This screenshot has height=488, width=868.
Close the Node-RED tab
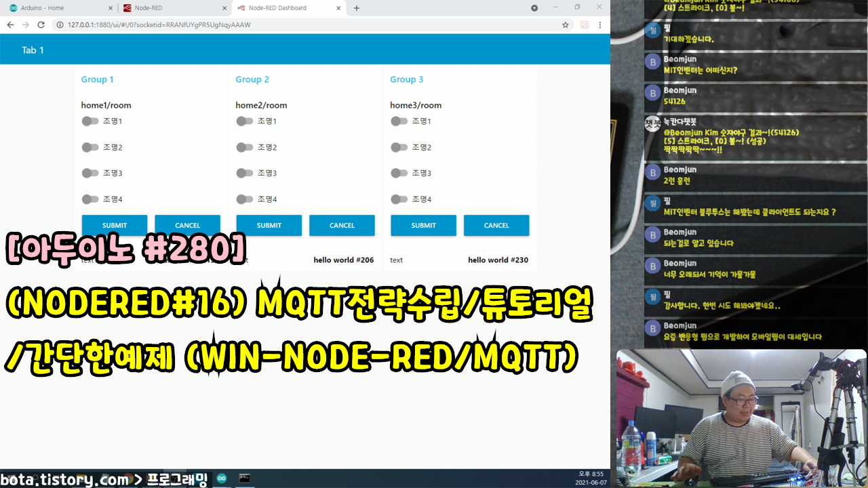click(x=224, y=8)
